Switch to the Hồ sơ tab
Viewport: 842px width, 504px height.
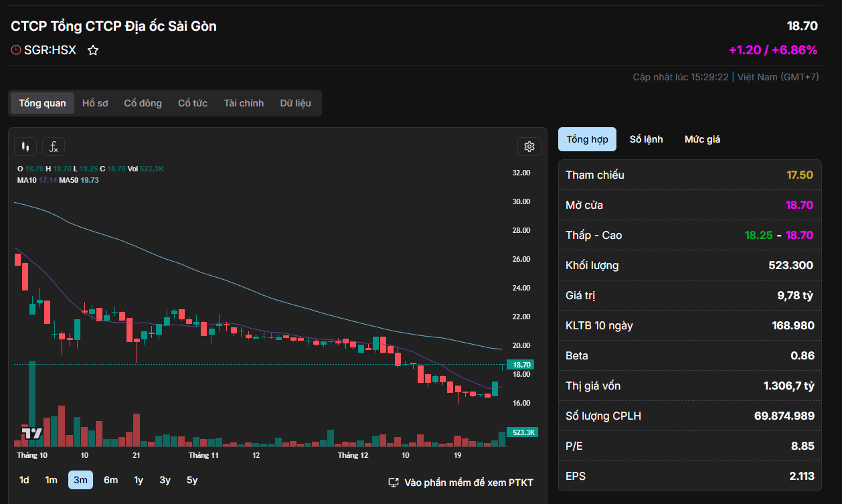point(95,103)
